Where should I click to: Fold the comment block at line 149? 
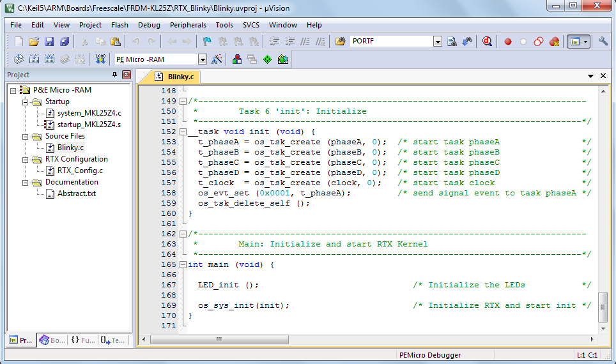point(183,101)
